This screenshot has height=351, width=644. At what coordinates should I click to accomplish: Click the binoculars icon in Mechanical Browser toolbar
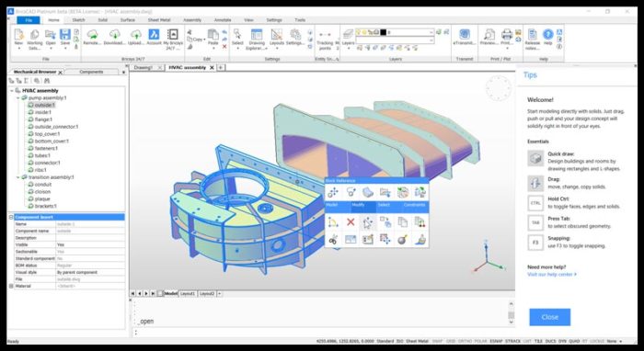pos(47,81)
